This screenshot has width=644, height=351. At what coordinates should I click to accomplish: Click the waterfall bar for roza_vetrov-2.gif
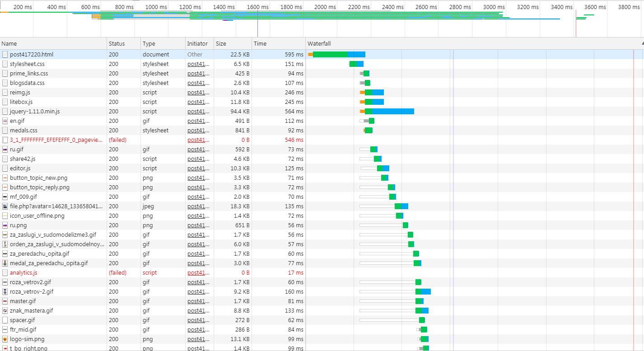[x=423, y=291]
